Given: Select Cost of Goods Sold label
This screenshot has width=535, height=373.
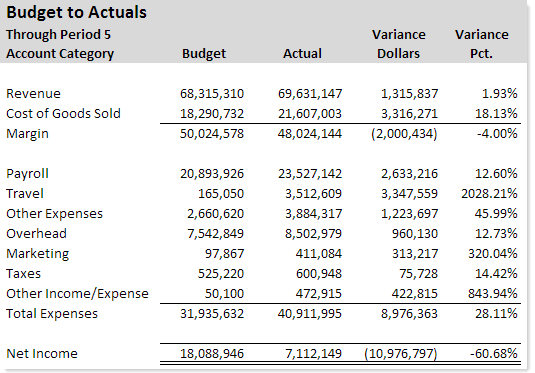Looking at the screenshot, I should 63,113.
